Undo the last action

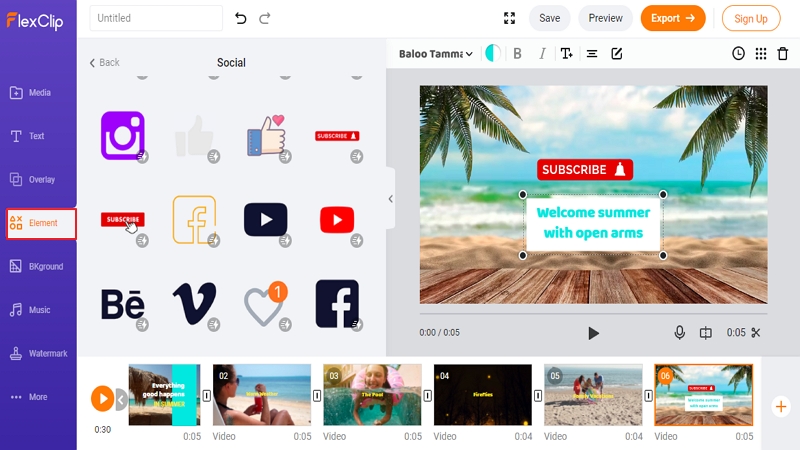click(240, 18)
